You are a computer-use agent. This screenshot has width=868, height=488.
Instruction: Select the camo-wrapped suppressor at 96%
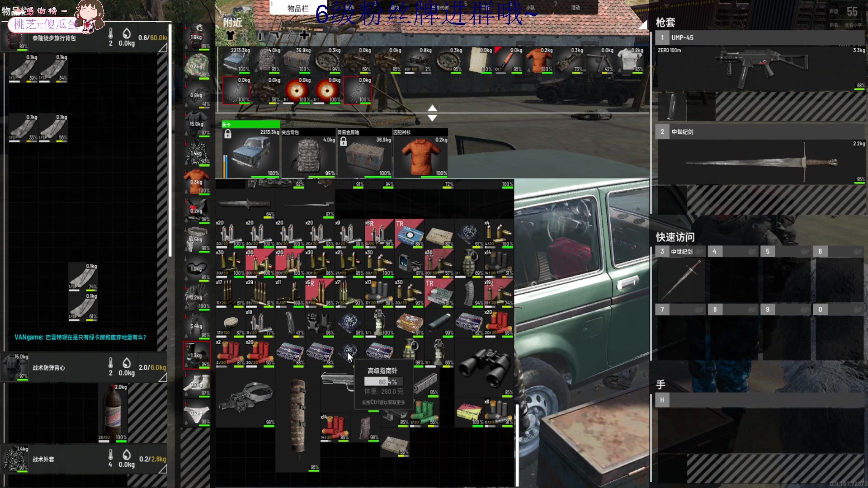(298, 420)
